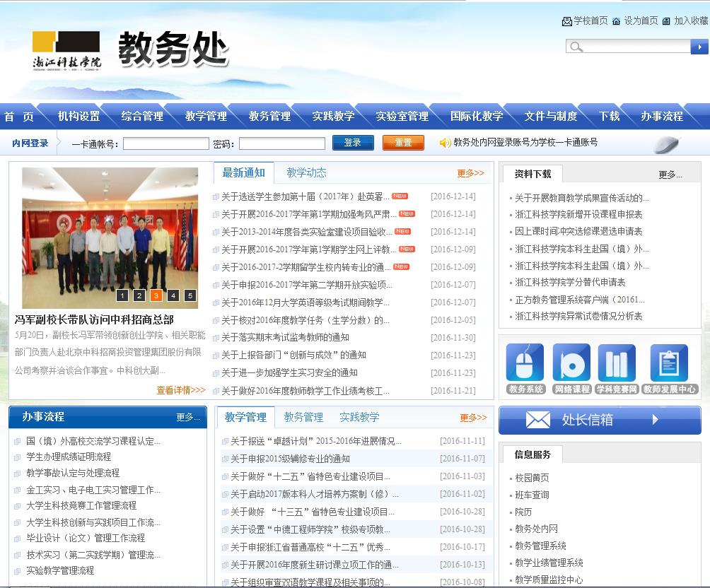Click NEW badge on 关于选送学生参加第十届 notice
710x588 pixels.
click(x=400, y=196)
